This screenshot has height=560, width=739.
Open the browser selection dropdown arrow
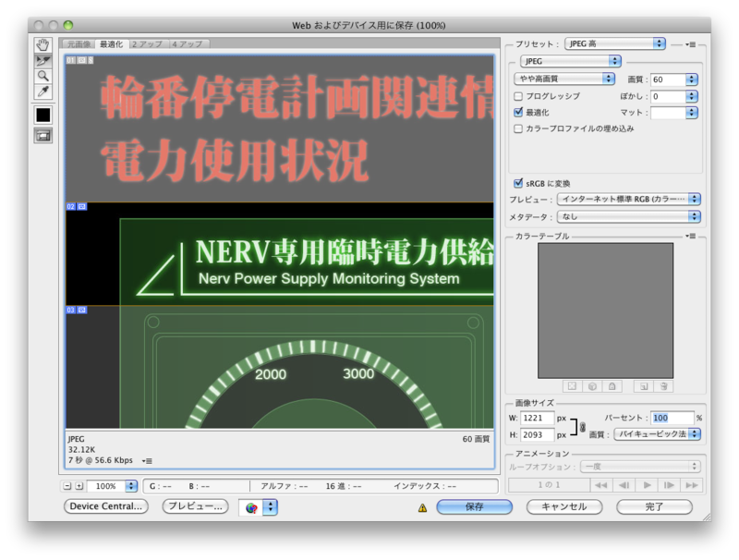coord(270,507)
